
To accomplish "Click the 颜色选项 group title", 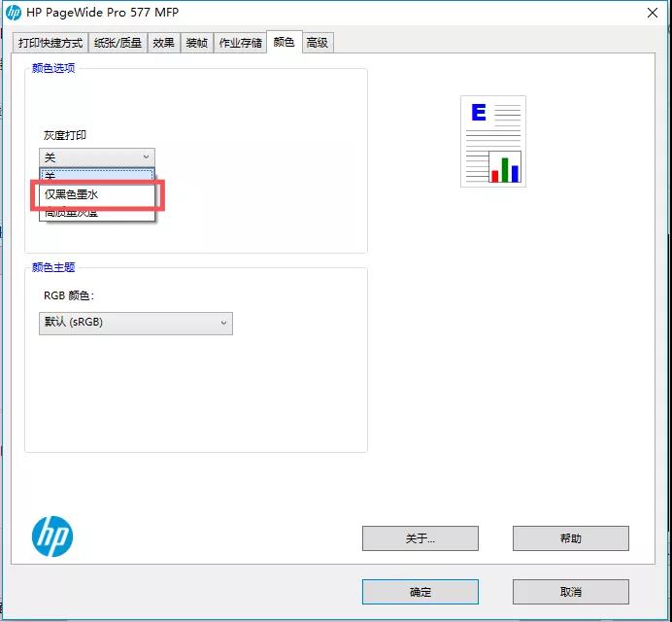I will 53,68.
